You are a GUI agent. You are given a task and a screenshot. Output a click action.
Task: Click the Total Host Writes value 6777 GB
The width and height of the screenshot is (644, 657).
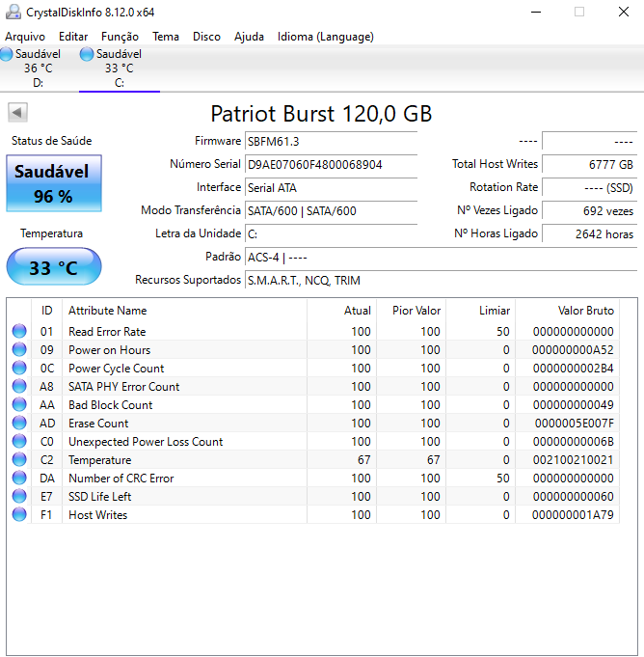pos(590,164)
